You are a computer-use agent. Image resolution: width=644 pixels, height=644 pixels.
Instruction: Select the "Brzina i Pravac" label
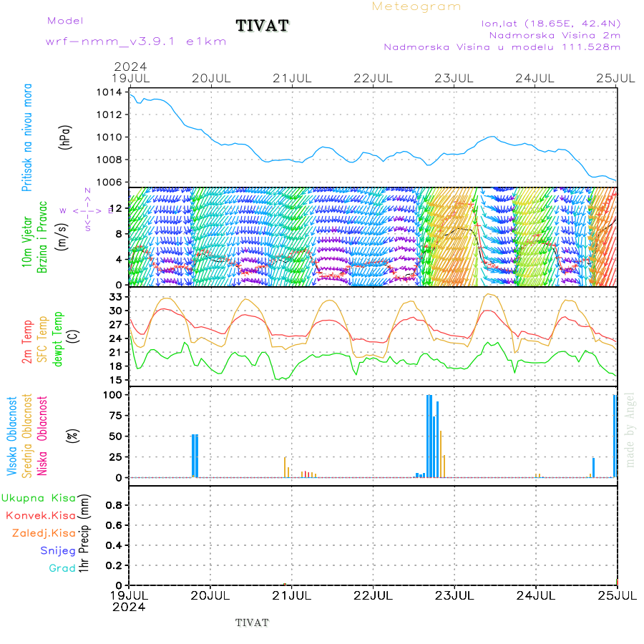click(x=42, y=238)
